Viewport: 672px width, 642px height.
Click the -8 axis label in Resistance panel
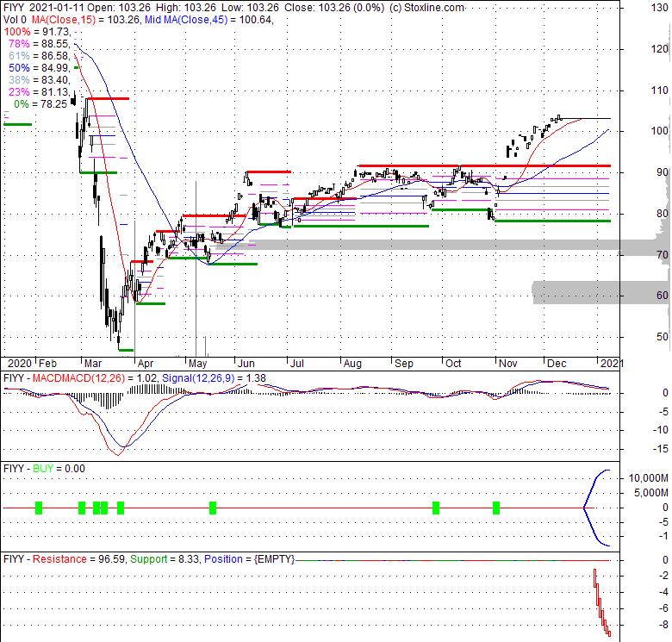pos(663,625)
